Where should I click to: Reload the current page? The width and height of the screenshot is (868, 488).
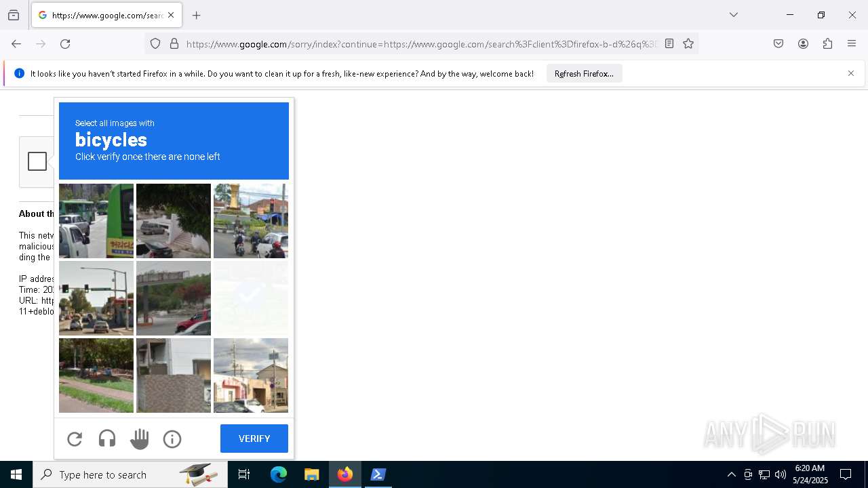tap(65, 44)
